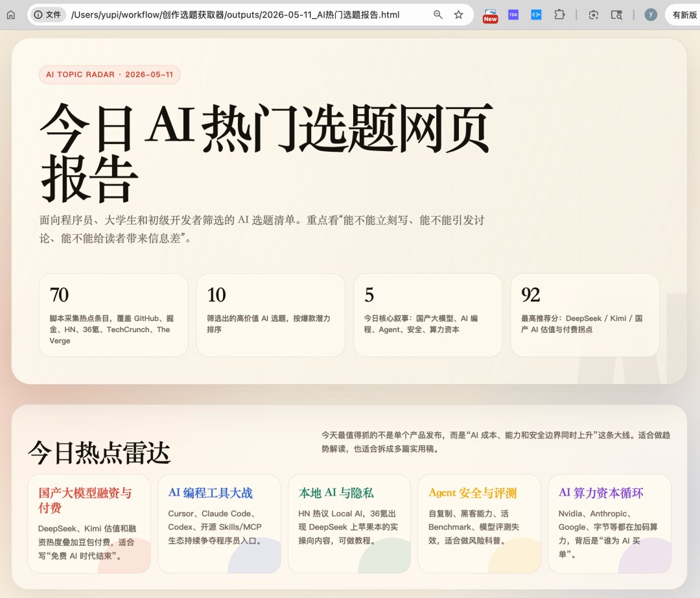Viewport: 700px width, 598px height.
Task: Open the "Agent 安全与评测" topic card title
Action: click(x=472, y=492)
